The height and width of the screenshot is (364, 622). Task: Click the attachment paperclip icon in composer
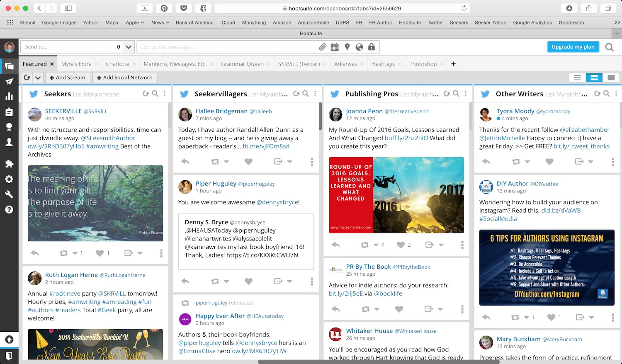click(x=322, y=47)
